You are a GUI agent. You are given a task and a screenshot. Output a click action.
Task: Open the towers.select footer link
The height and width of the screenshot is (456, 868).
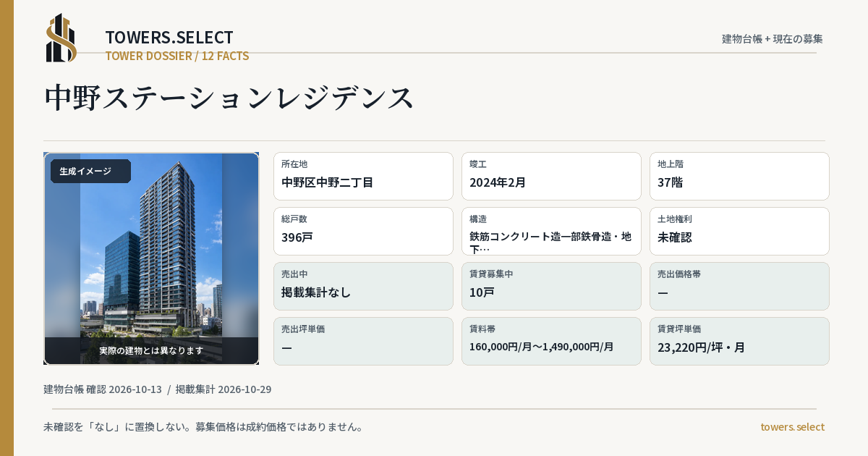(792, 427)
